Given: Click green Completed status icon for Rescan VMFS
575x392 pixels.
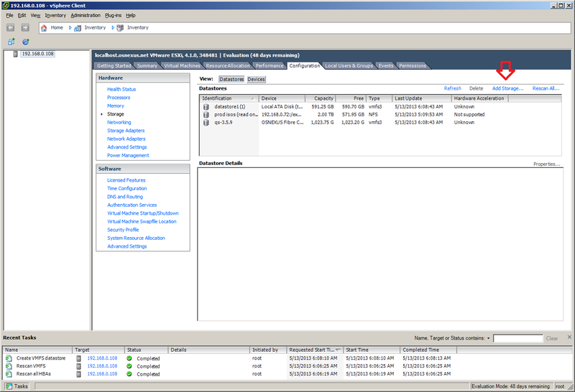Looking at the screenshot, I should click(129, 366).
